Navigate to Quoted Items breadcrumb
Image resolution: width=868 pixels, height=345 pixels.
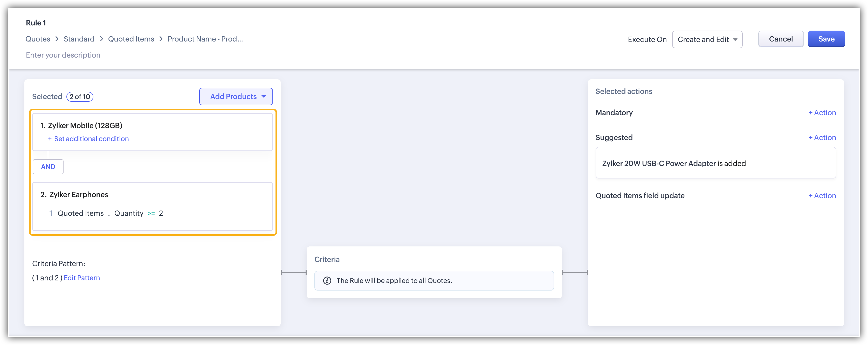[131, 39]
